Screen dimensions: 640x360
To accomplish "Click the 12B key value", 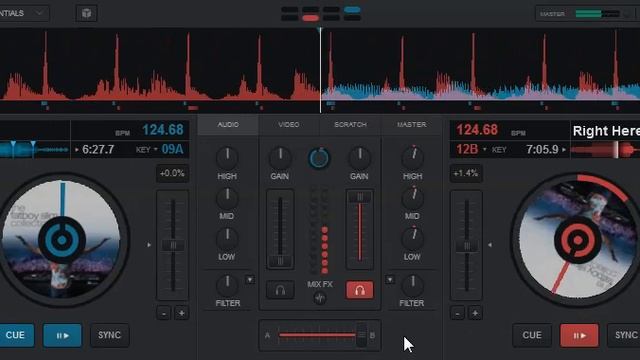I will (x=467, y=149).
